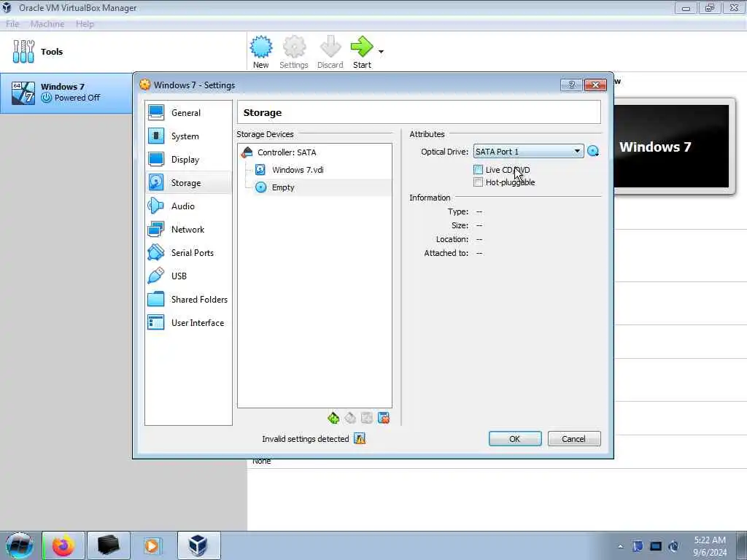Open the User Interface settings category
The width and height of the screenshot is (747, 560).
188,323
